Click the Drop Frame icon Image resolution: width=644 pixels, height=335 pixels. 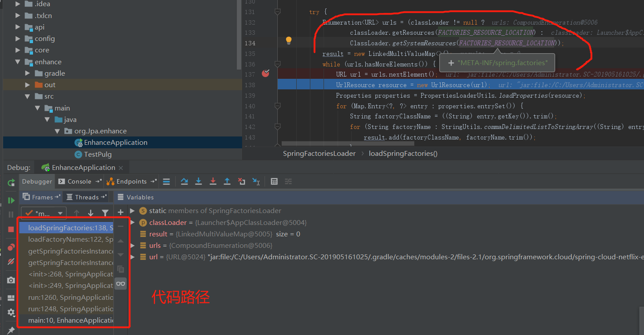coord(241,181)
